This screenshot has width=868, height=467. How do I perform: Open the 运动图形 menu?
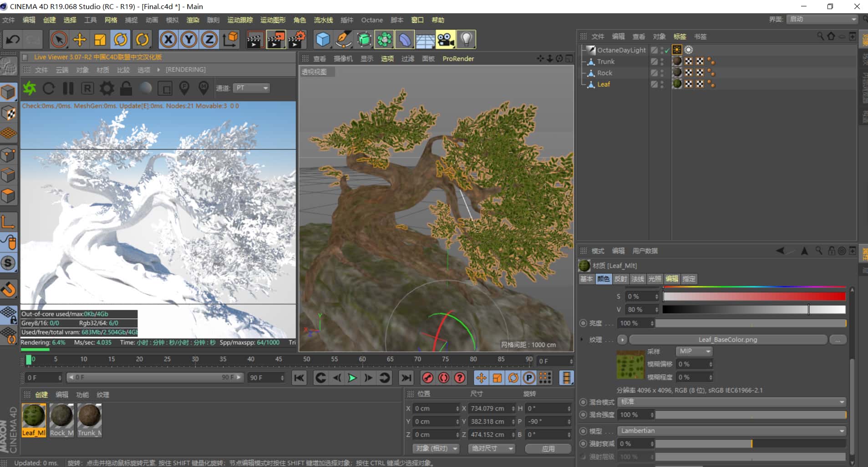pyautogui.click(x=273, y=20)
